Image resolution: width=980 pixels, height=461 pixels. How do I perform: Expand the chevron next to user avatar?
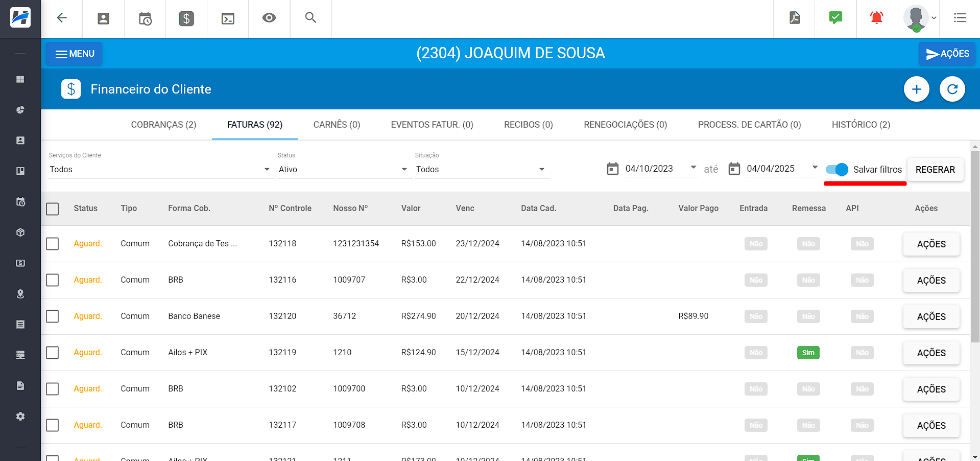point(934,18)
